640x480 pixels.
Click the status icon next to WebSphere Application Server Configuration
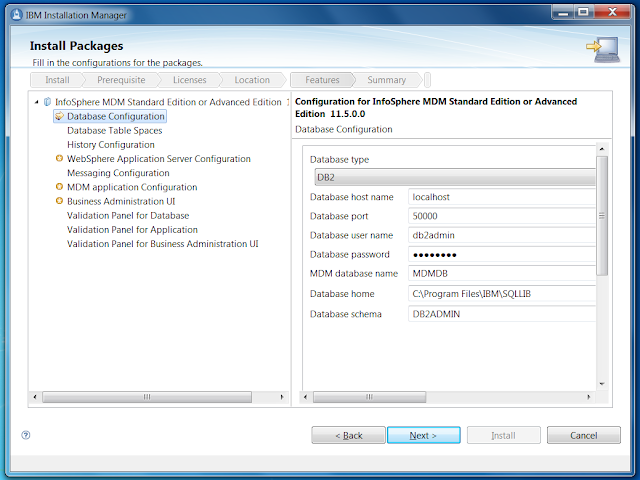[60, 158]
